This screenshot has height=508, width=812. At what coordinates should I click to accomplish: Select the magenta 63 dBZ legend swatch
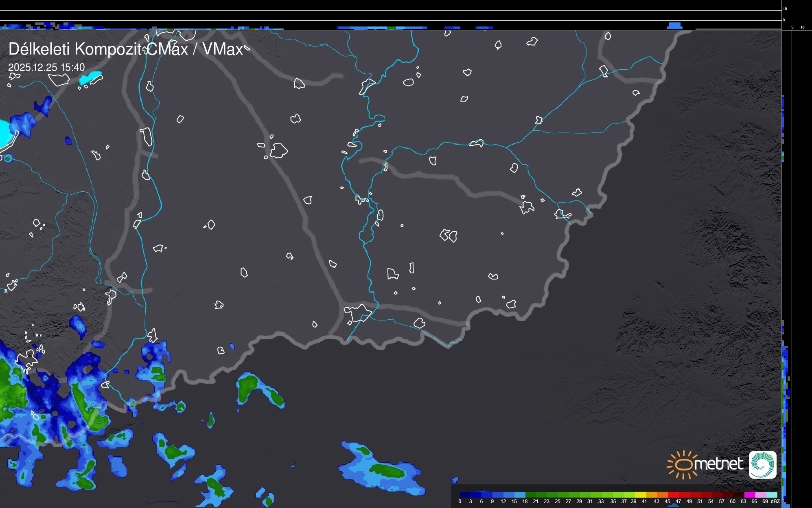click(x=750, y=495)
